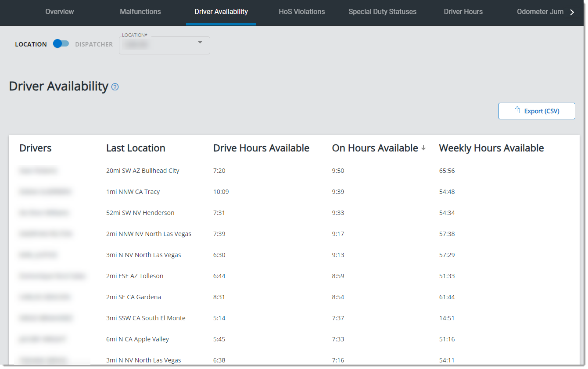The height and width of the screenshot is (369, 588).
Task: Sort by Weekly Hours Available header
Action: 491,148
